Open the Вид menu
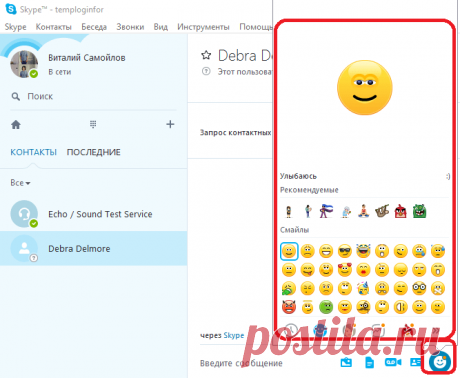The image size is (460, 378). (161, 27)
